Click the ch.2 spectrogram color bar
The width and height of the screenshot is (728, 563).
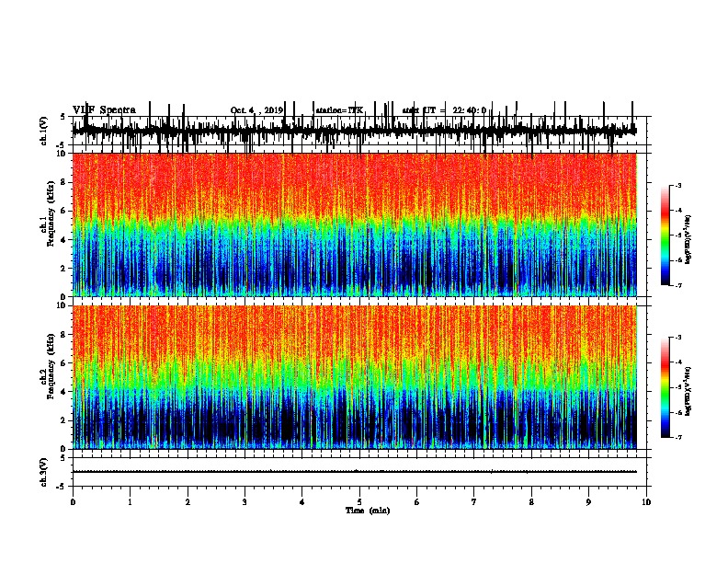coord(665,387)
